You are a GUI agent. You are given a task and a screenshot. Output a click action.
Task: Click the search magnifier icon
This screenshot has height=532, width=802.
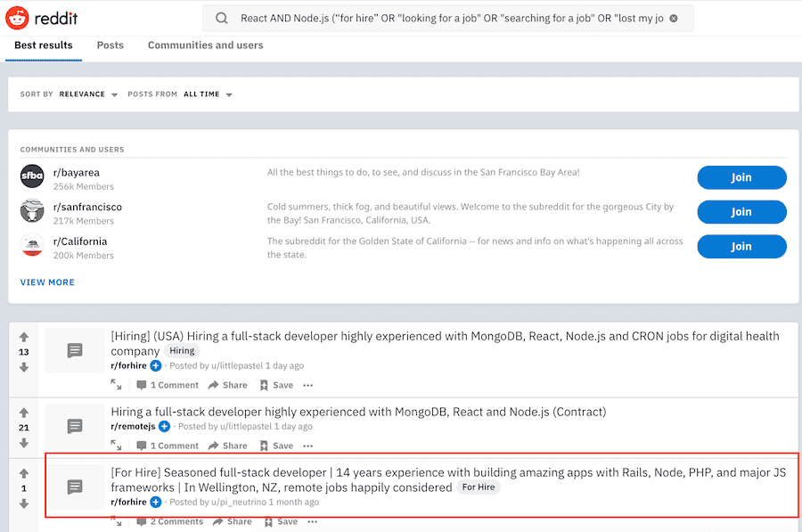pos(220,17)
